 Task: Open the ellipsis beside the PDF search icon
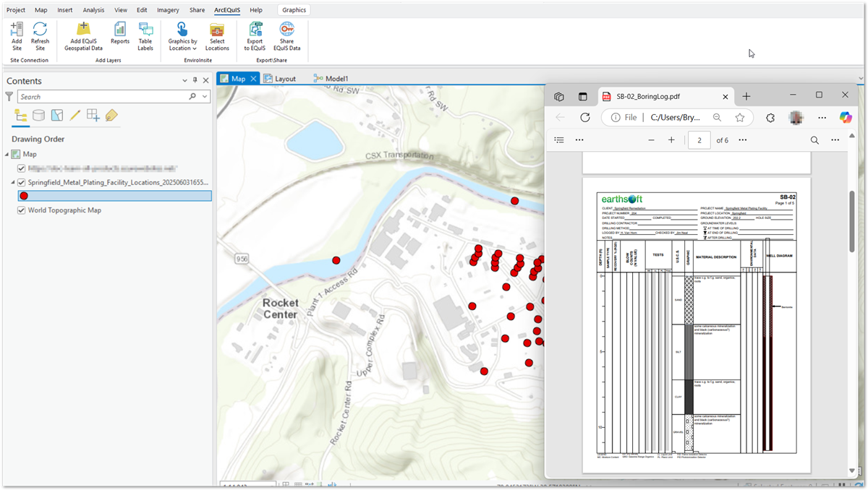[835, 140]
